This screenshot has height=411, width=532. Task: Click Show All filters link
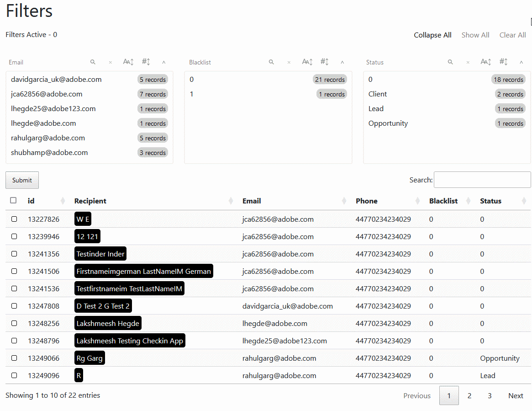(x=475, y=35)
